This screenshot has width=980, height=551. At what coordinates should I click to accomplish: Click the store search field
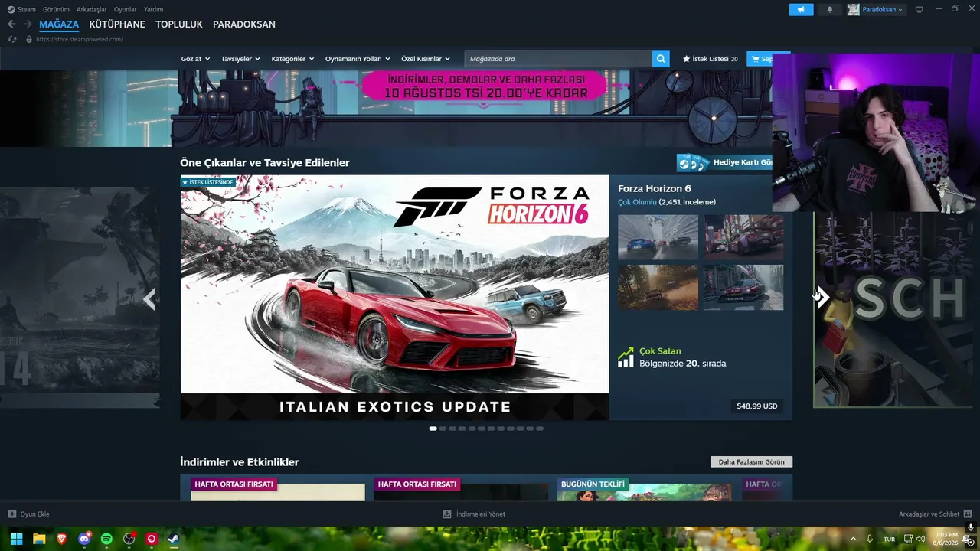click(558, 59)
